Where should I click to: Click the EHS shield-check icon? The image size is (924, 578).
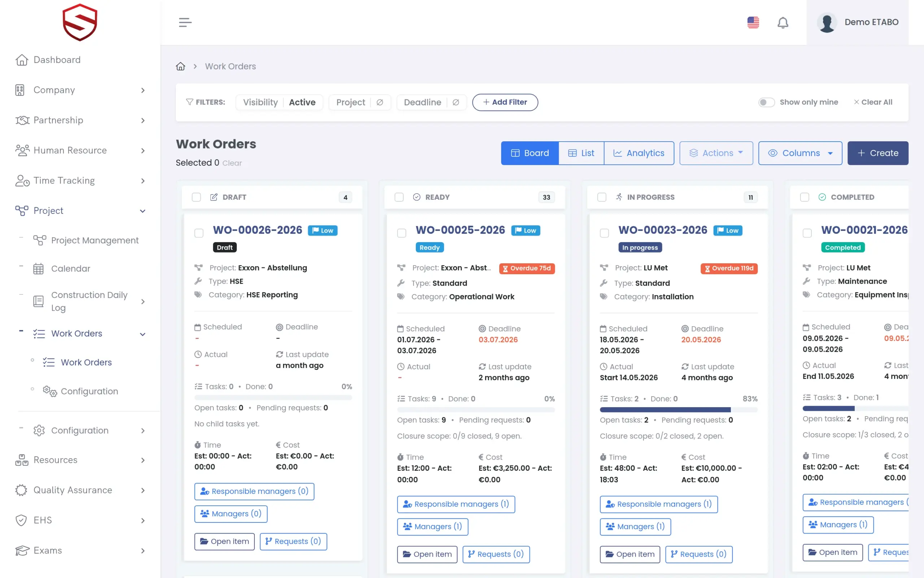click(x=21, y=520)
